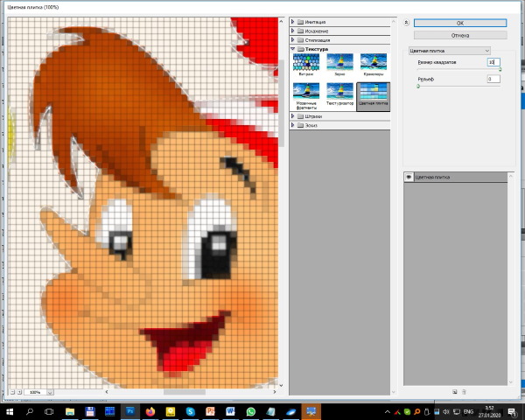Image resolution: width=525 pixels, height=420 pixels.
Task: Switch ENG input language in tray
Action: tap(468, 411)
